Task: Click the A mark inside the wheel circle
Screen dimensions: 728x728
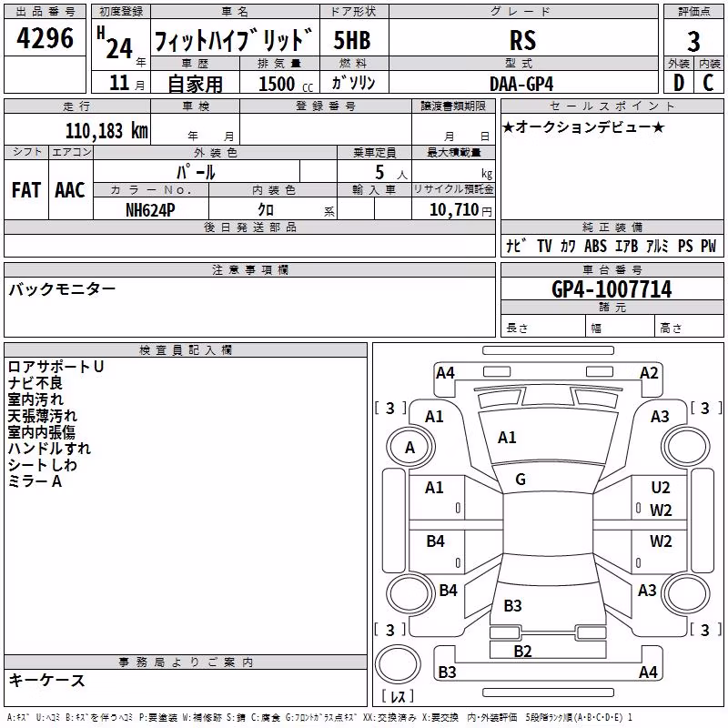Action: (409, 448)
